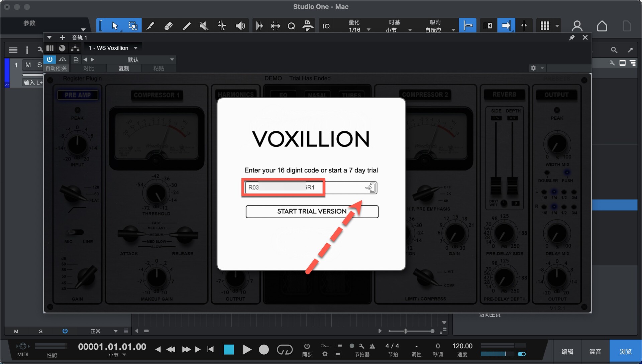Open the 浏览 browse tab
Image resolution: width=642 pixels, height=364 pixels.
click(625, 352)
